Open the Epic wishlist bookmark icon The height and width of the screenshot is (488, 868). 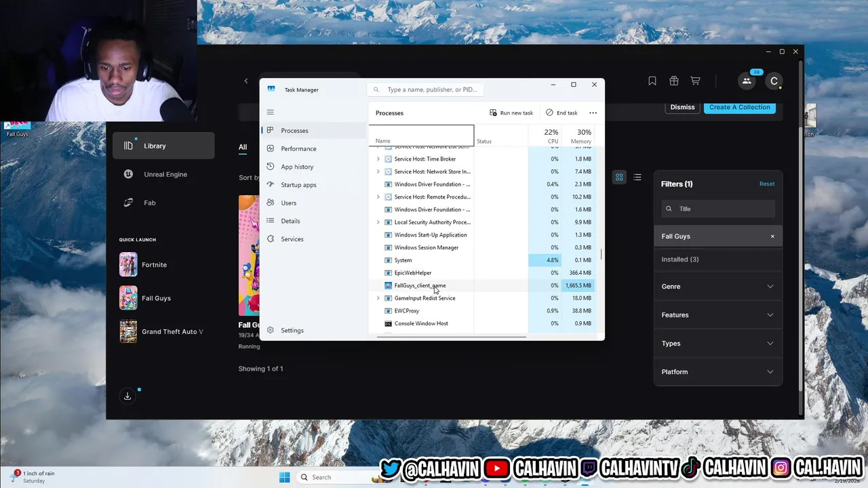point(652,81)
